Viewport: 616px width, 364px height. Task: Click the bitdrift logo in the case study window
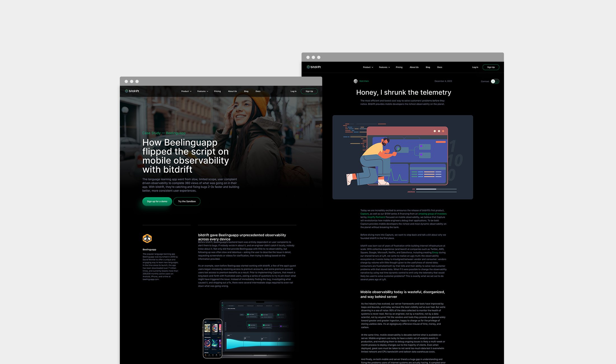(x=132, y=91)
